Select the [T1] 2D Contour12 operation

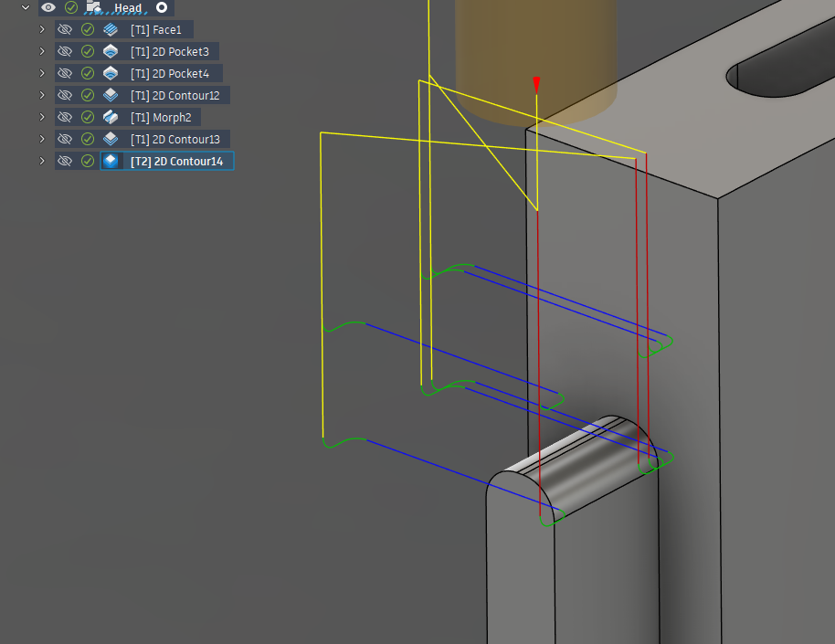(x=175, y=95)
